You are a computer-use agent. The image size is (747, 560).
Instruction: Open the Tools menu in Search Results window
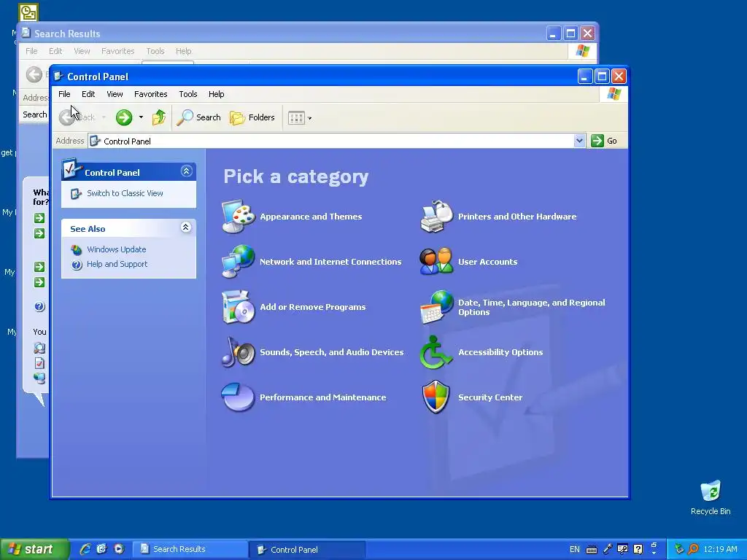(155, 51)
